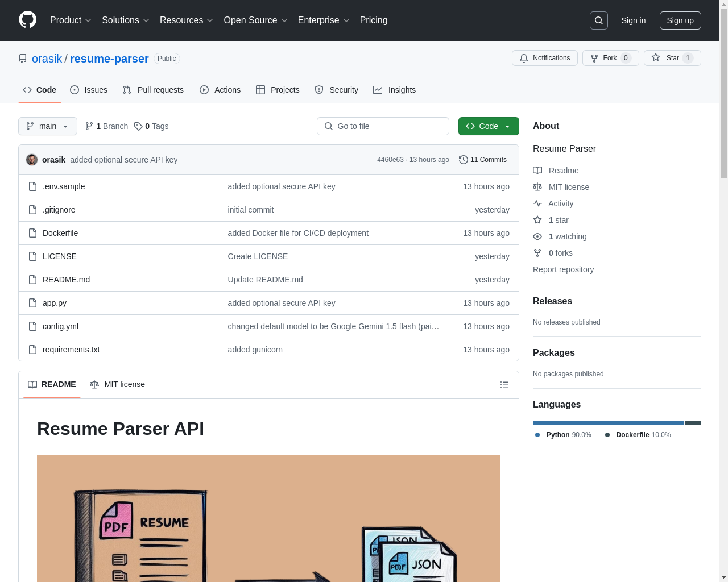Image resolution: width=728 pixels, height=582 pixels.
Task: Click the repository icon before orasik
Action: (23, 59)
